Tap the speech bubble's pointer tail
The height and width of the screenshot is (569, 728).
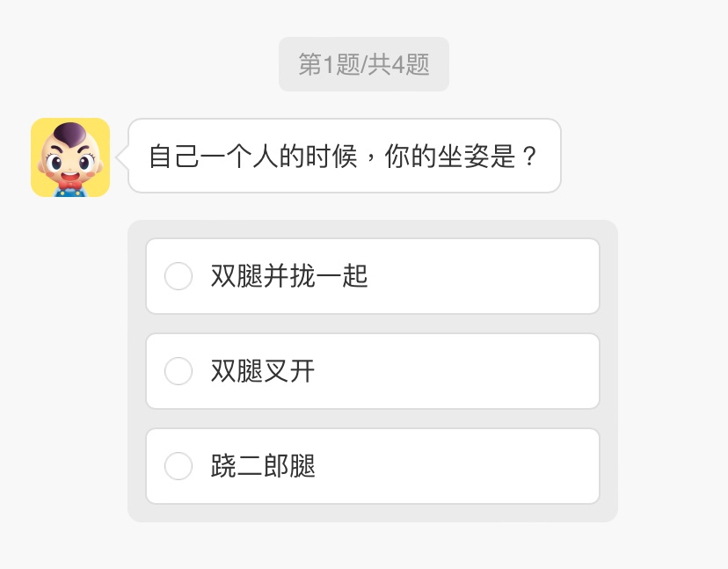coord(123,157)
